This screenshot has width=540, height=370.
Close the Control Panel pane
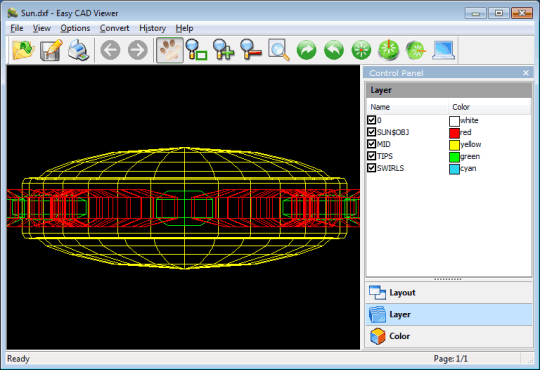coord(526,73)
